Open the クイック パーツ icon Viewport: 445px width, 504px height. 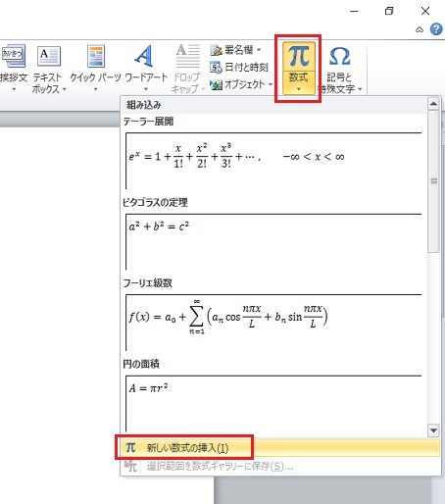click(x=96, y=56)
